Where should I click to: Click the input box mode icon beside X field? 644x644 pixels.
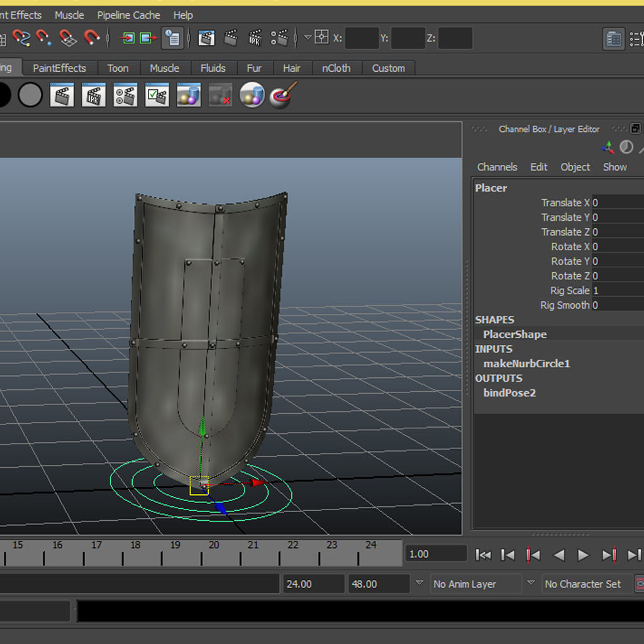[321, 37]
